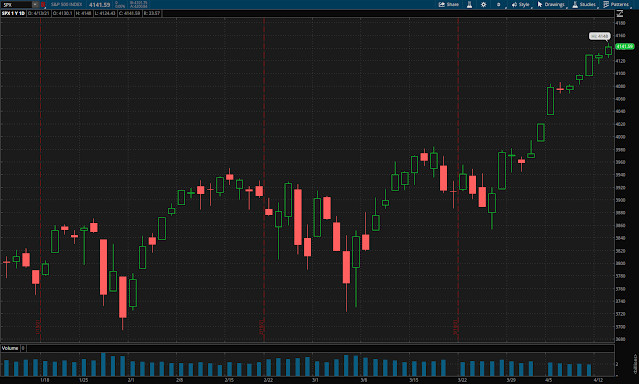This screenshot has width=639, height=384.
Task: Expand the symbol selector dropdown arrow
Action: coord(35,4)
